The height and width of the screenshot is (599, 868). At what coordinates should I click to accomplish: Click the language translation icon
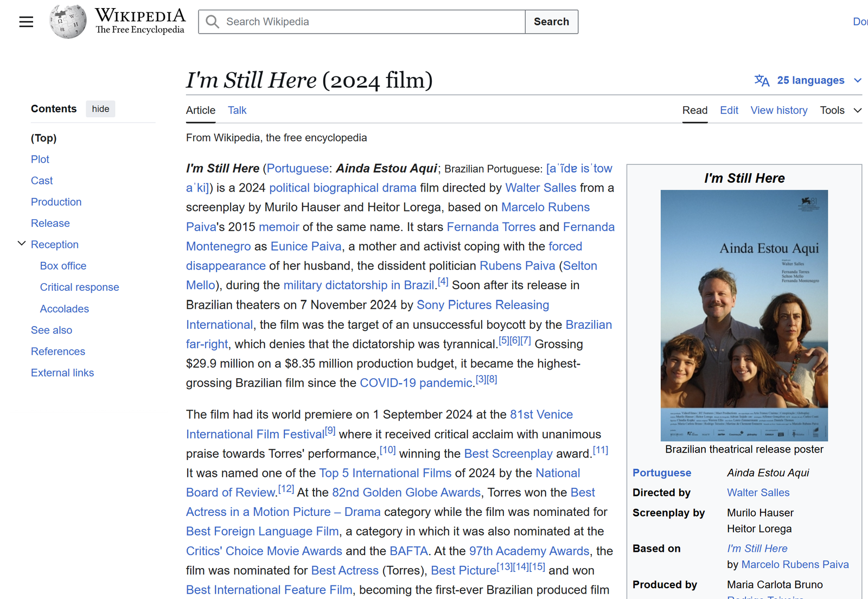[x=762, y=80]
